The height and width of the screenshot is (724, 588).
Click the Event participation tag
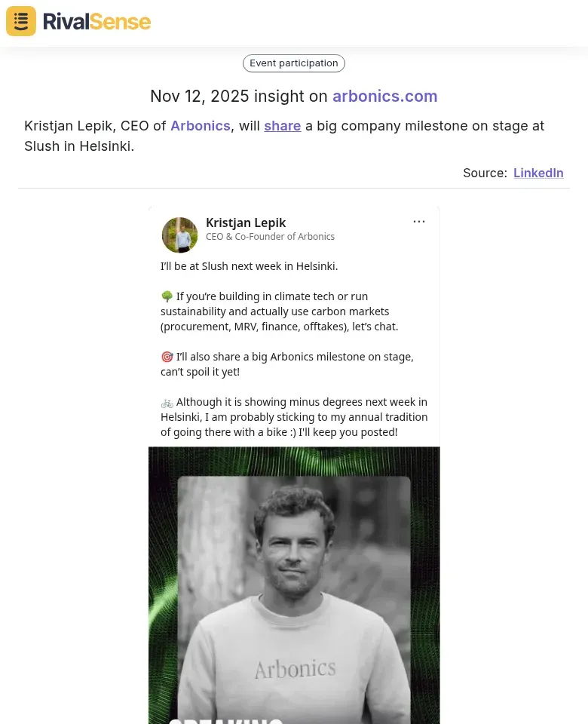294,63
